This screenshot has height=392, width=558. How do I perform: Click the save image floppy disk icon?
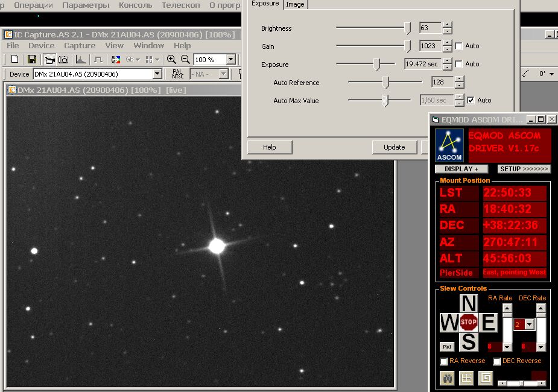coord(32,59)
